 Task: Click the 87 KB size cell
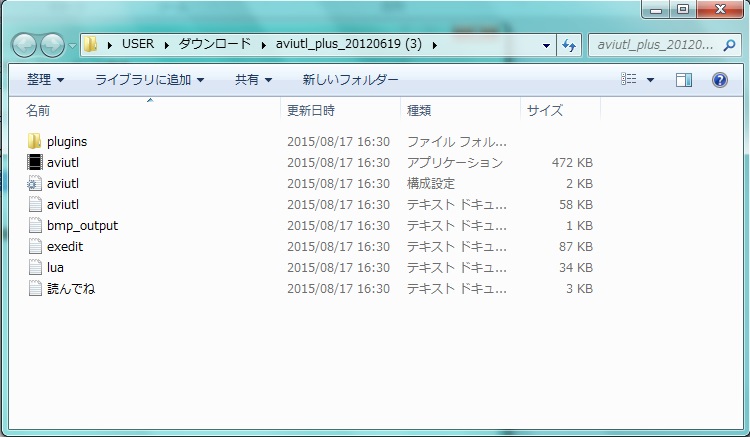pos(576,247)
